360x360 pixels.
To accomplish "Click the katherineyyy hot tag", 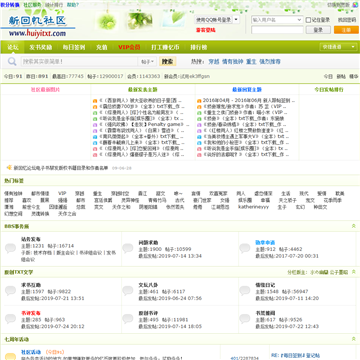I will click(253, 207).
